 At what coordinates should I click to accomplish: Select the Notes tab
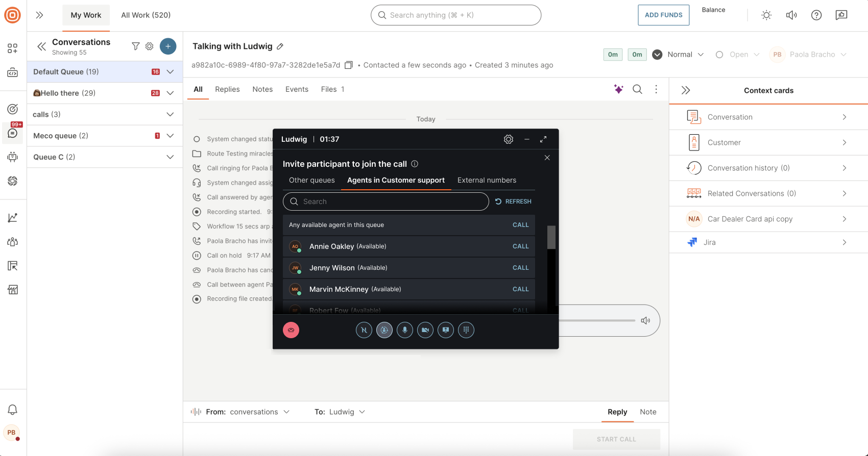click(x=262, y=89)
